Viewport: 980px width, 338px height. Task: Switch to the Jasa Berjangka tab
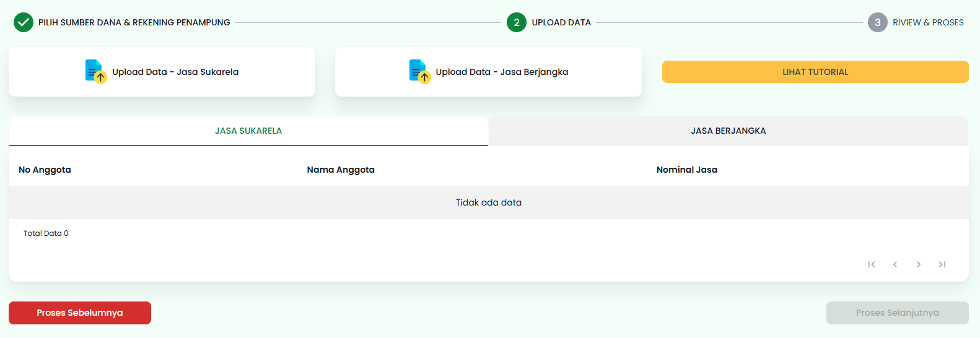728,131
